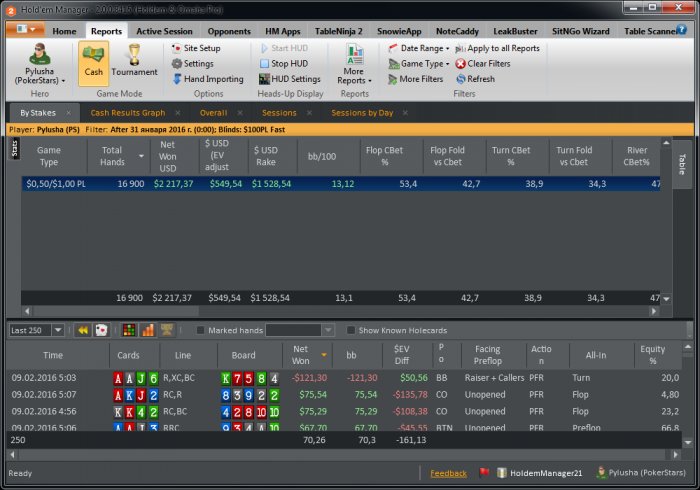The width and height of the screenshot is (700, 490).
Task: Open the HM Apps tab
Action: (283, 31)
